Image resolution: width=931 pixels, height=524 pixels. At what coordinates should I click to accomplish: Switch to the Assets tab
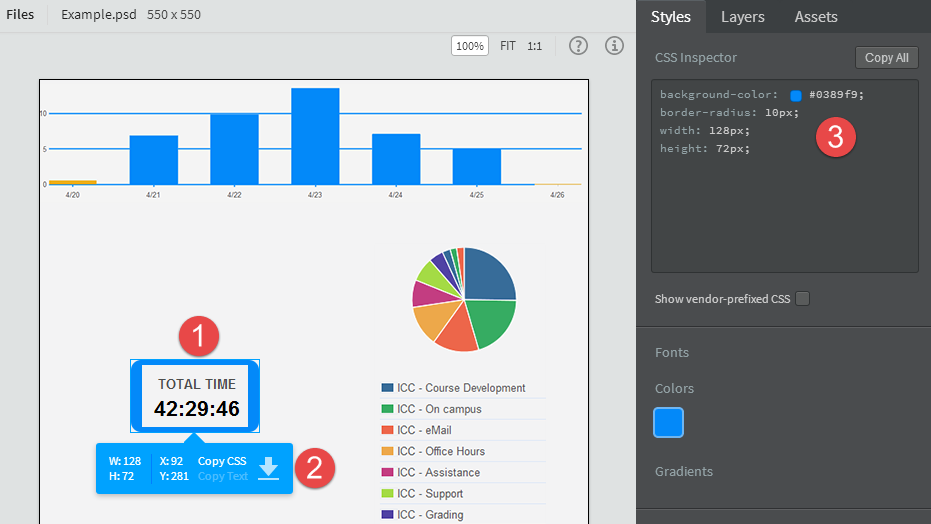coord(816,17)
